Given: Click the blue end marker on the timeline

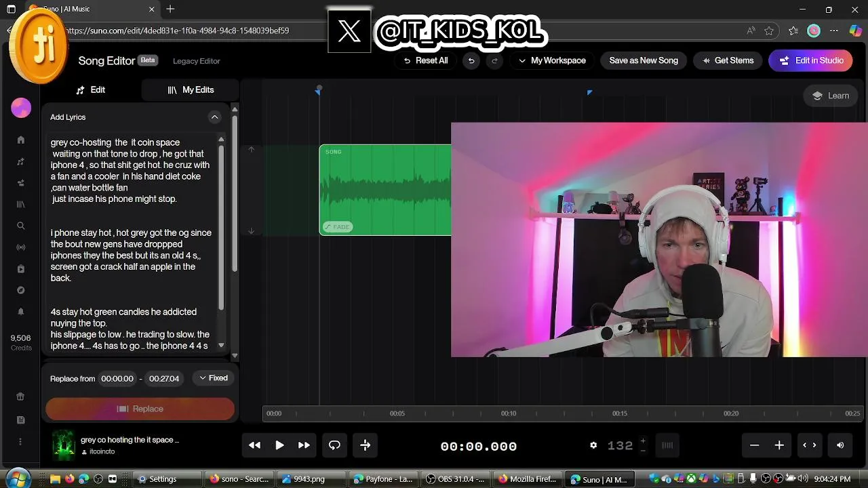Looking at the screenshot, I should pyautogui.click(x=589, y=92).
